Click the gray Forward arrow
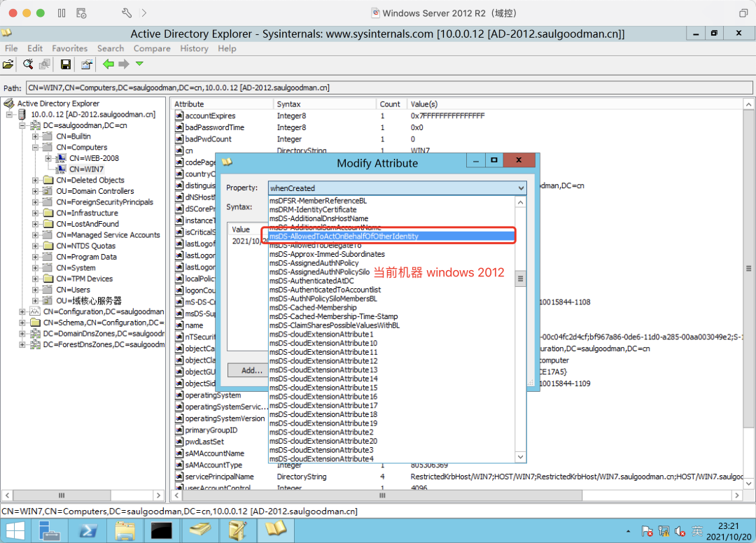The image size is (756, 543). [124, 64]
